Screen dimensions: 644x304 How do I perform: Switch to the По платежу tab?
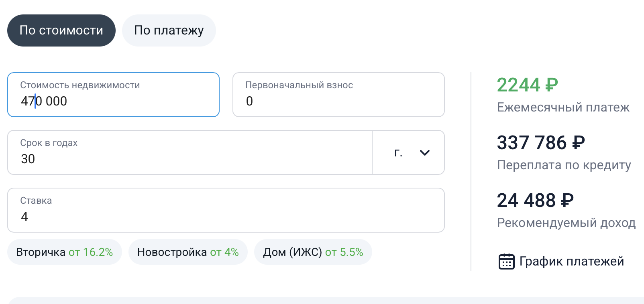(x=169, y=30)
